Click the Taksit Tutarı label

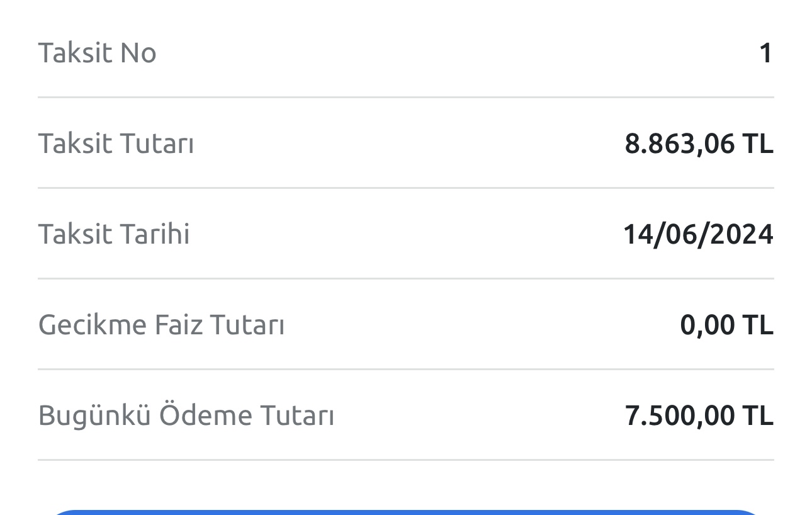(116, 144)
